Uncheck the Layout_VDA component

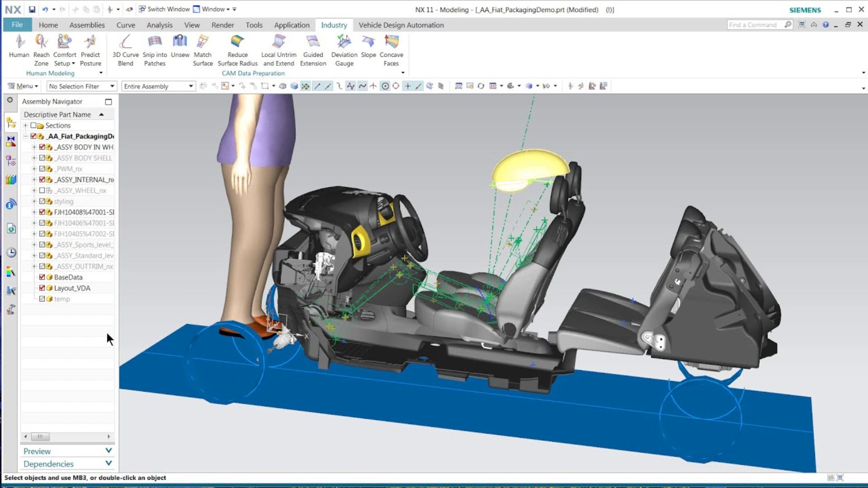42,288
